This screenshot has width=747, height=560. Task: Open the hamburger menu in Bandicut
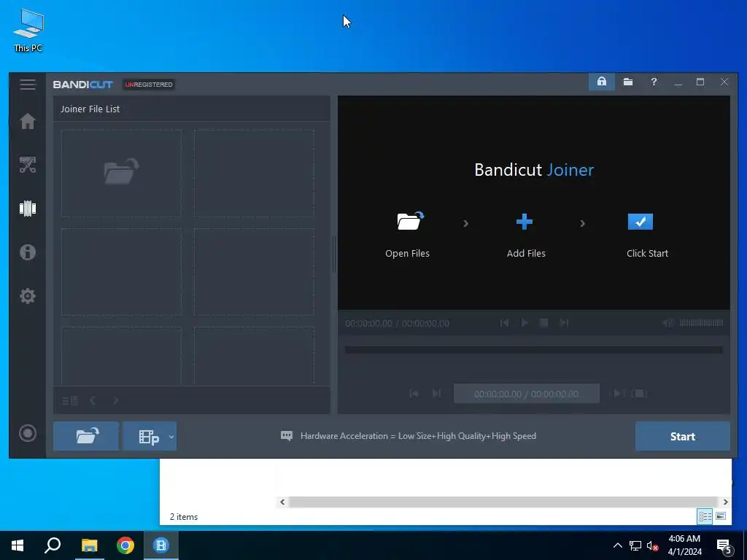point(28,85)
